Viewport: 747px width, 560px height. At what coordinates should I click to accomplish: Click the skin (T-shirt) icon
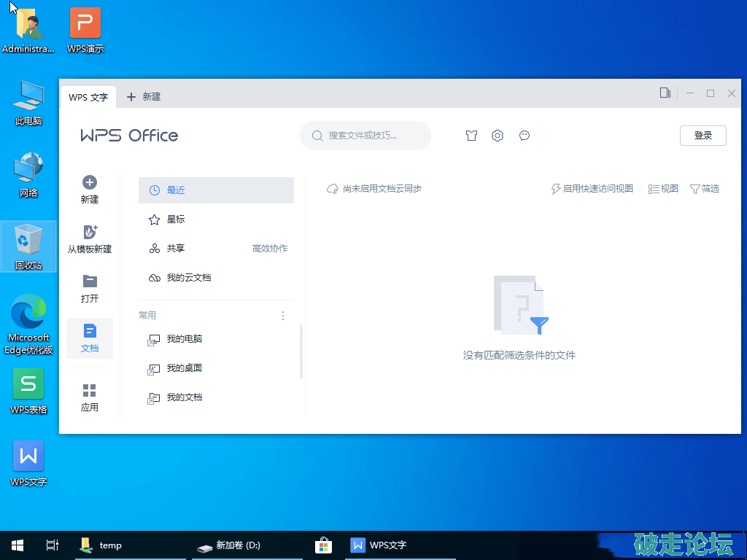pyautogui.click(x=471, y=136)
